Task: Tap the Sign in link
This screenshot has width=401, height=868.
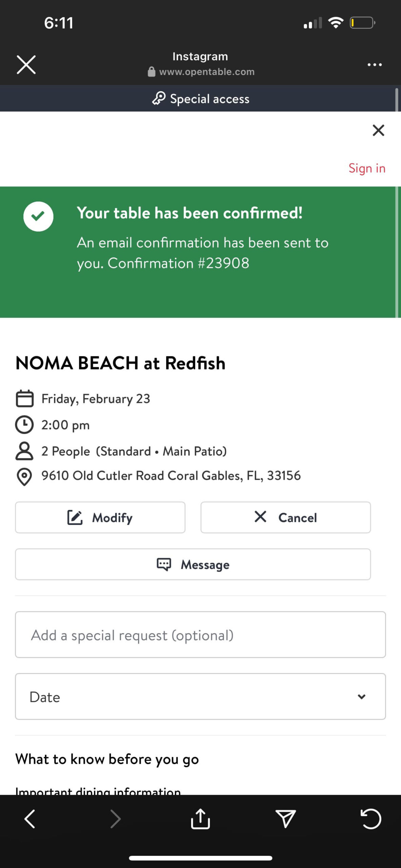Action: coord(367,168)
